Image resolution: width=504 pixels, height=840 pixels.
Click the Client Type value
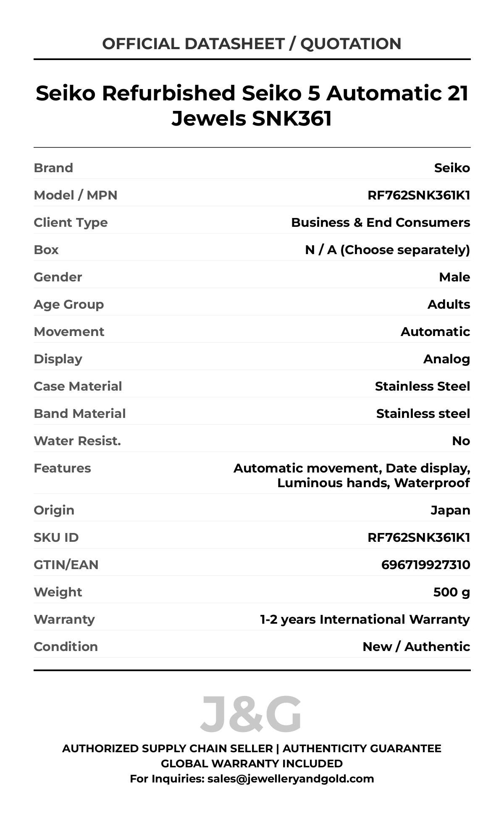[x=380, y=223]
